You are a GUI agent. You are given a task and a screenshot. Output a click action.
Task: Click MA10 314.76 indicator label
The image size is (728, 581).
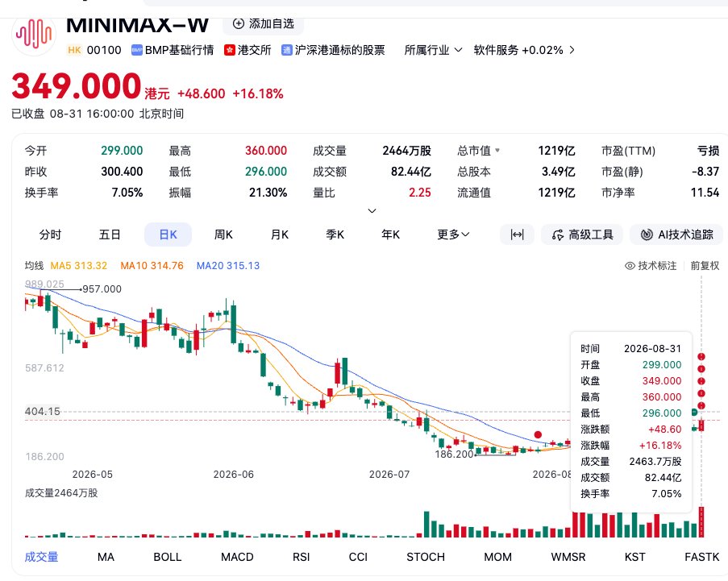click(152, 266)
